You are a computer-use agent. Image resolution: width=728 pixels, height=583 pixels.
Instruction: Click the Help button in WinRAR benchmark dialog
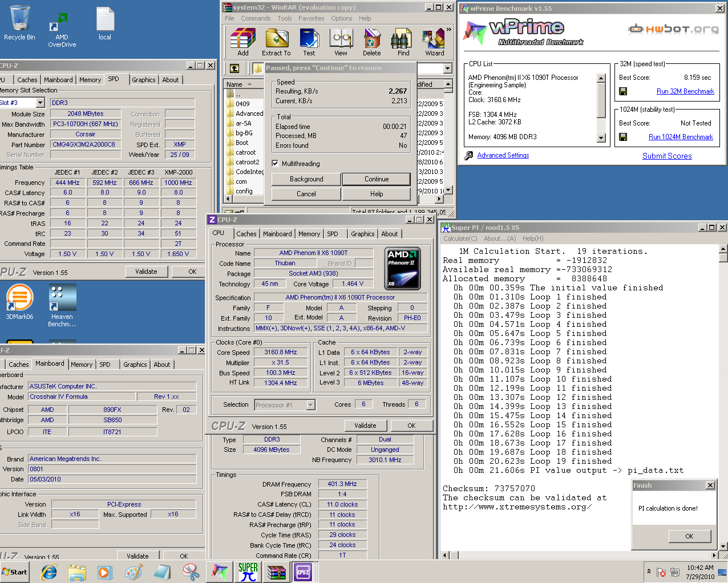point(377,194)
